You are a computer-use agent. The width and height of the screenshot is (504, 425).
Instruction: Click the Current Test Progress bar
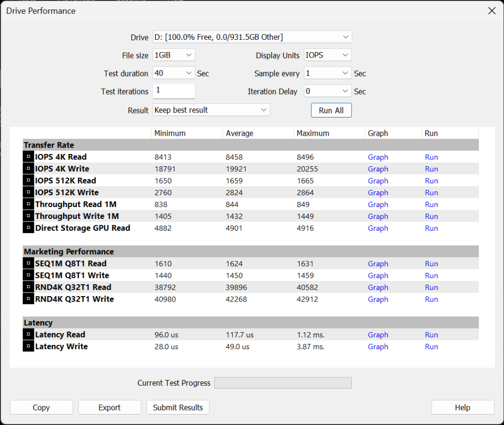283,383
